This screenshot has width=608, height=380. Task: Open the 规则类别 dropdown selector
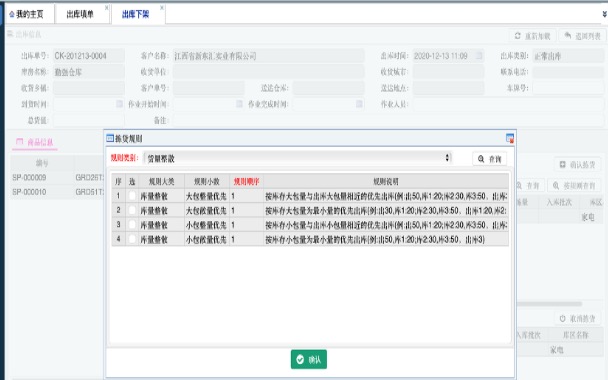(x=297, y=158)
